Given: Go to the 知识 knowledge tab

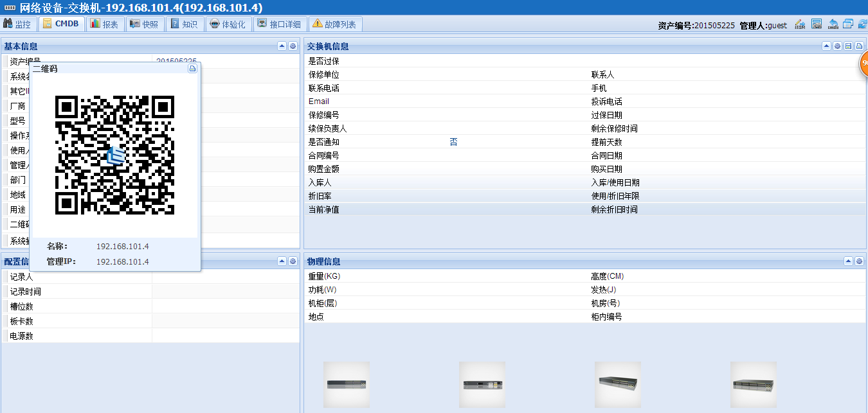Looking at the screenshot, I should (185, 24).
